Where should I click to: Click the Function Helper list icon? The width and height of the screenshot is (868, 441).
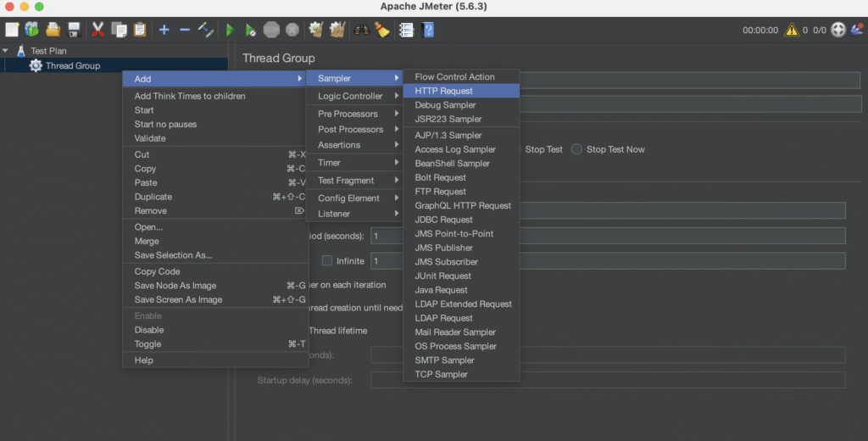[x=406, y=30]
